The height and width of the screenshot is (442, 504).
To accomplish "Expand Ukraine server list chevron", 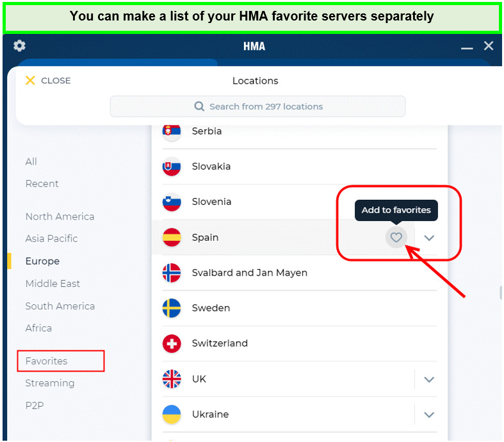I will [429, 414].
